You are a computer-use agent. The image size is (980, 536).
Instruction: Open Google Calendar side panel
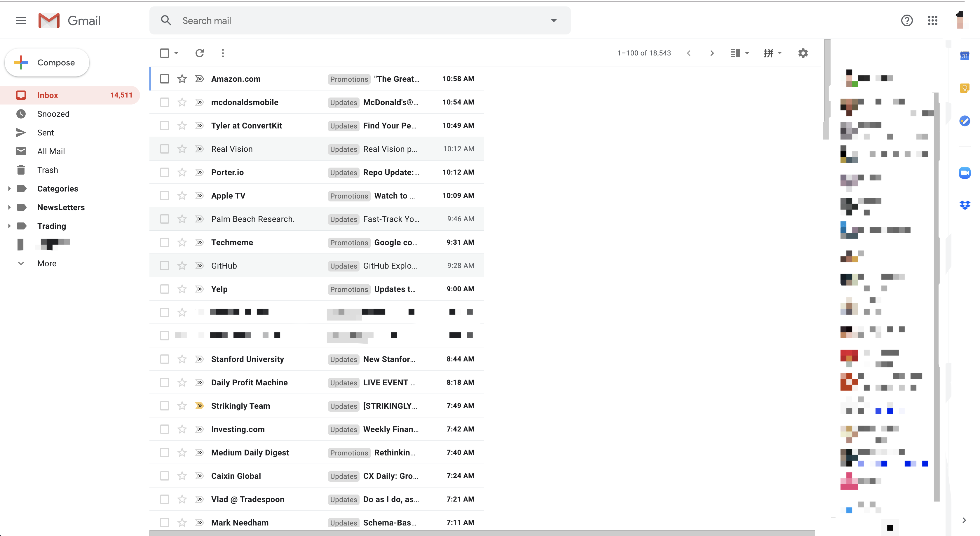965,55
